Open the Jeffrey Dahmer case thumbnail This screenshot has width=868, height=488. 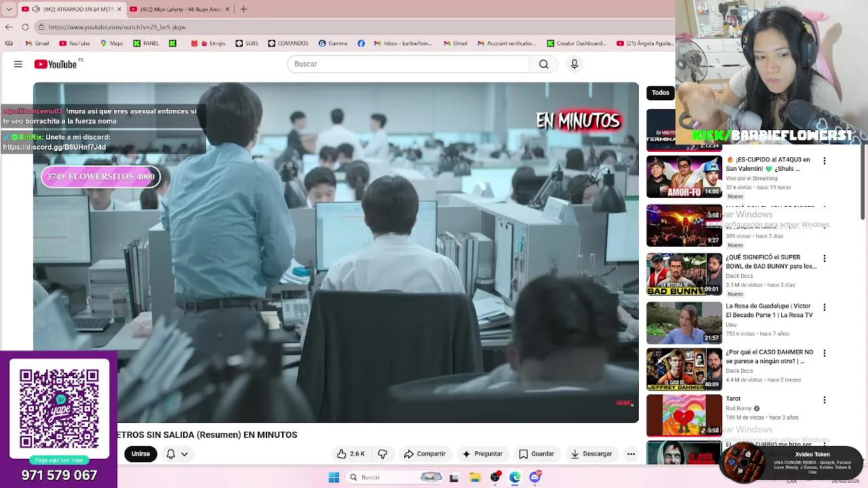(684, 369)
